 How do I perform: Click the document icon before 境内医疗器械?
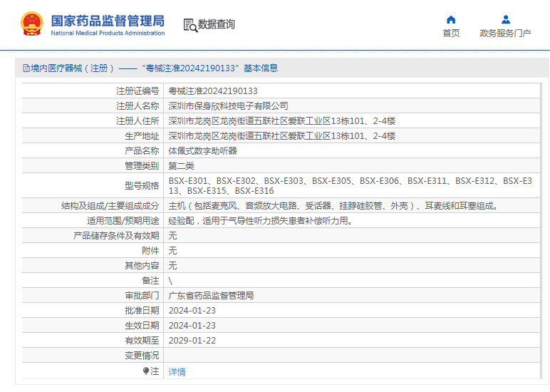[x=26, y=68]
